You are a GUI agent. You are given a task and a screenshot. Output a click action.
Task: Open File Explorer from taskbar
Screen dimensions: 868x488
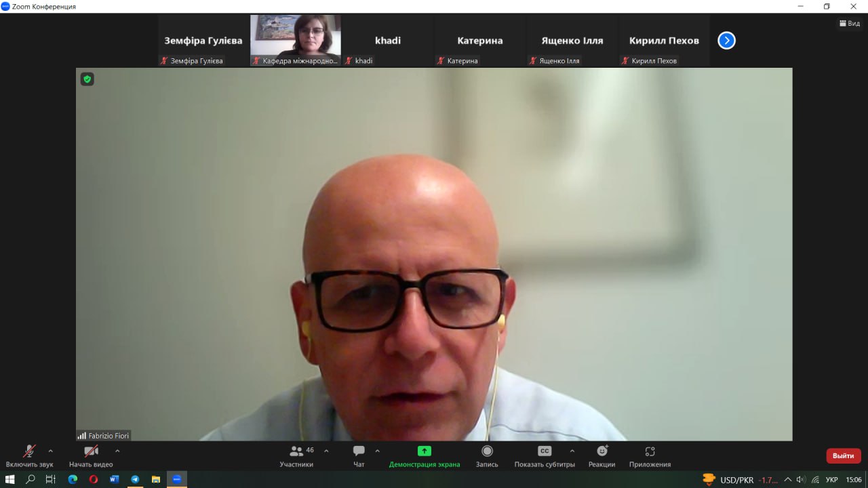tap(155, 479)
